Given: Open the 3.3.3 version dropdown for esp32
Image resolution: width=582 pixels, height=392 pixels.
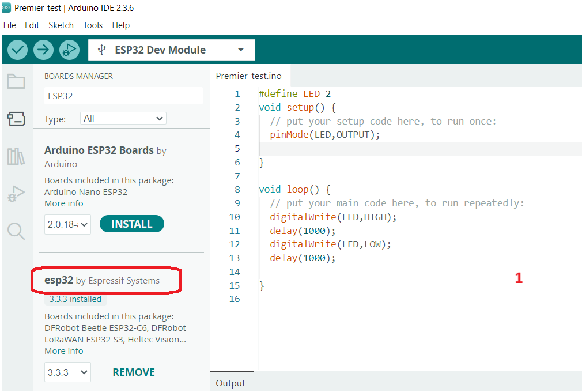Looking at the screenshot, I should tap(67, 372).
